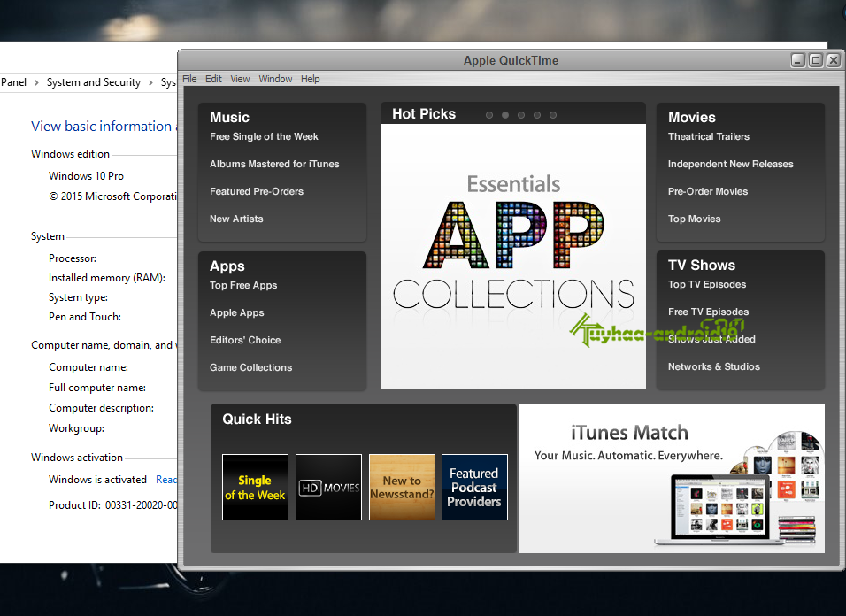Click Installed memory (RAM) label
Viewport: 846px width, 616px height.
(x=107, y=278)
